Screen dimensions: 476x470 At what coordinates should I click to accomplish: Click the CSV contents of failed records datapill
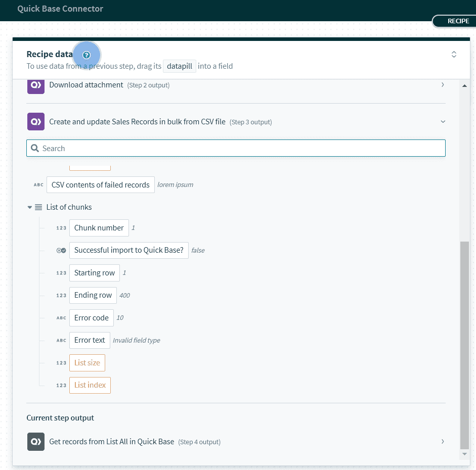click(101, 185)
